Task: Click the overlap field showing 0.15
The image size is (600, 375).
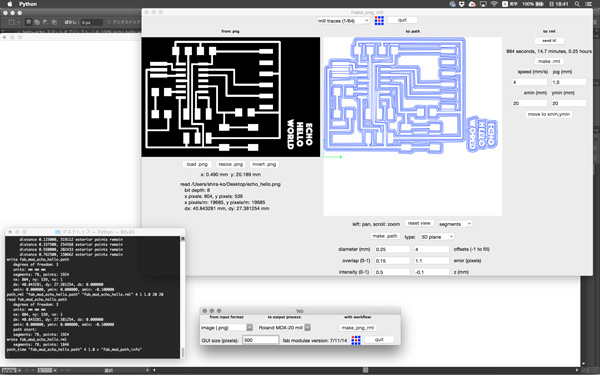Action: click(392, 261)
